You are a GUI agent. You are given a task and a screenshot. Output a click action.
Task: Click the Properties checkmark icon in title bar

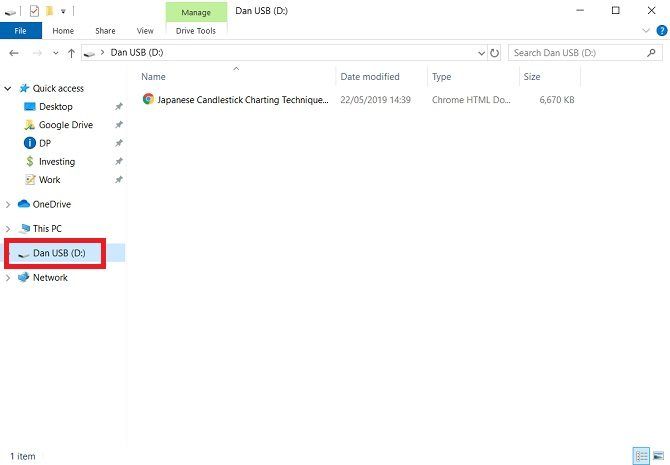(33, 11)
